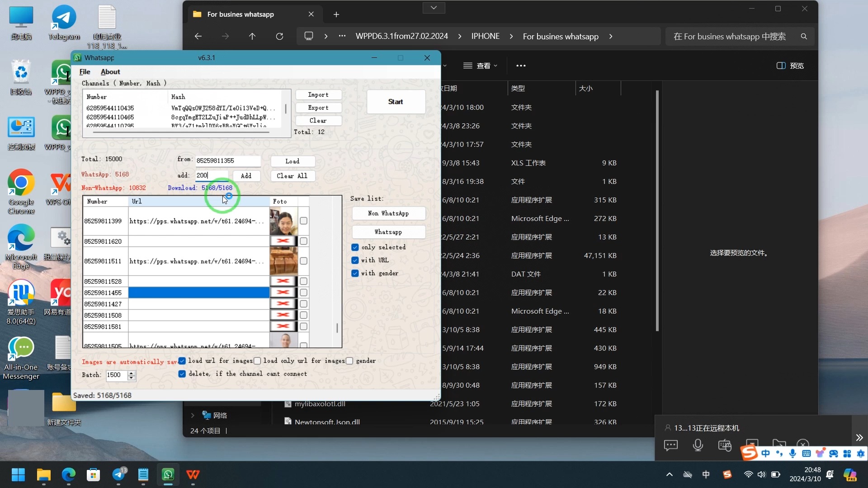Click Save Non WhatsApp numbers button
Screen dimensions: 868x488
point(388,213)
